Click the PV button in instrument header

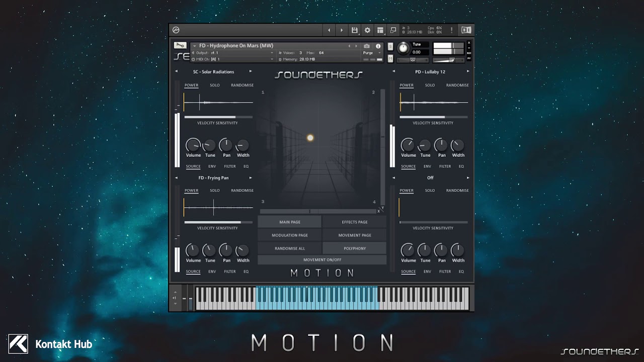(x=469, y=58)
